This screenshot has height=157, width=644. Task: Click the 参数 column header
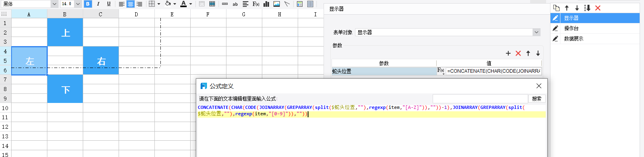pyautogui.click(x=384, y=63)
